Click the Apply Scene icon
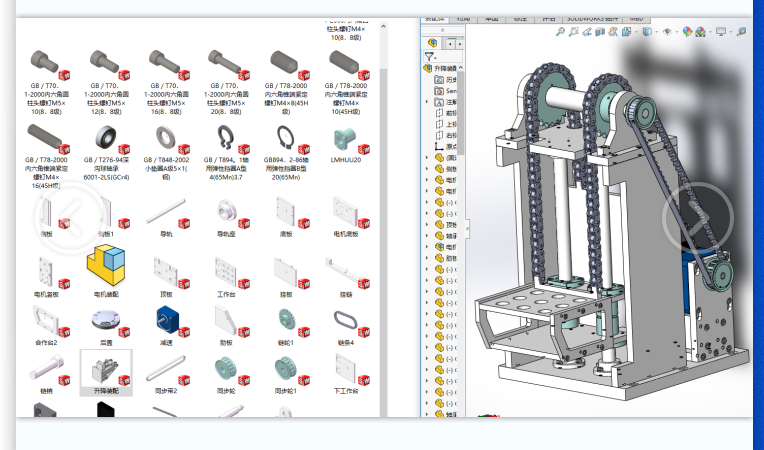This screenshot has width=764, height=450. point(701,32)
